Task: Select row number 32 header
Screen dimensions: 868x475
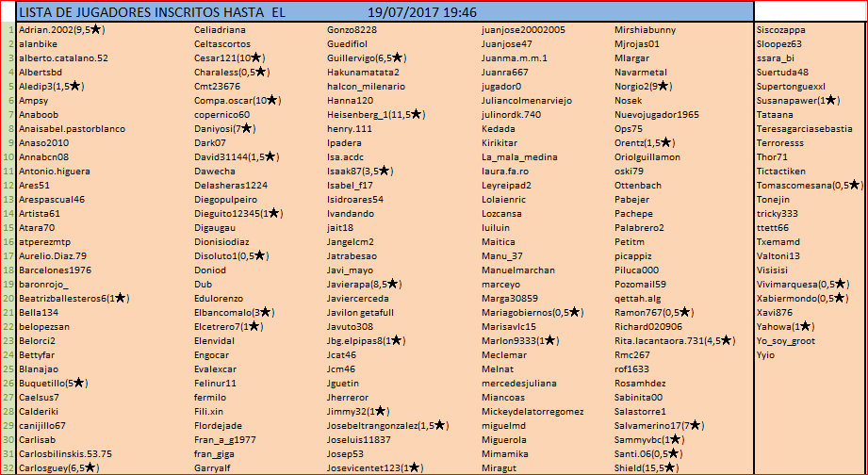Action: [8, 467]
